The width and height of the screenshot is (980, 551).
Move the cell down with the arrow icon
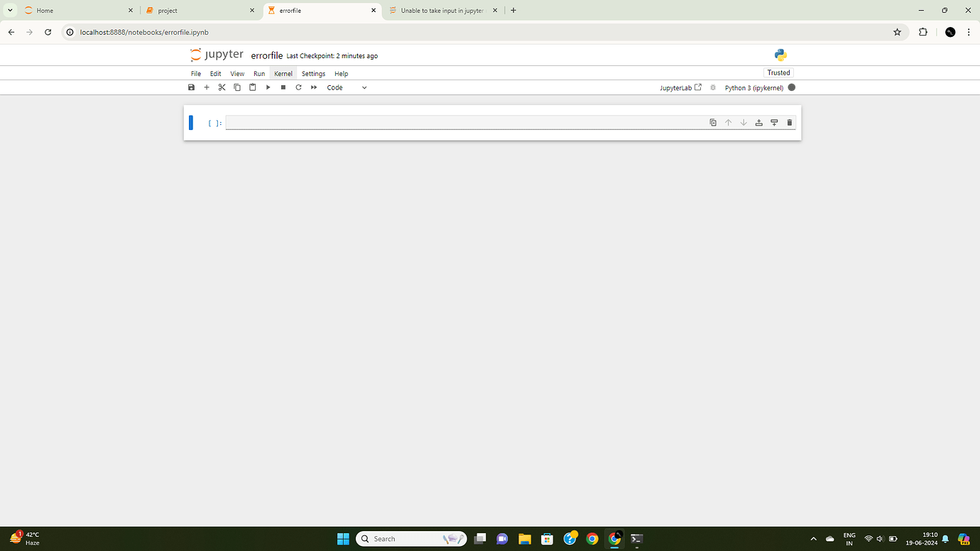[x=744, y=123]
